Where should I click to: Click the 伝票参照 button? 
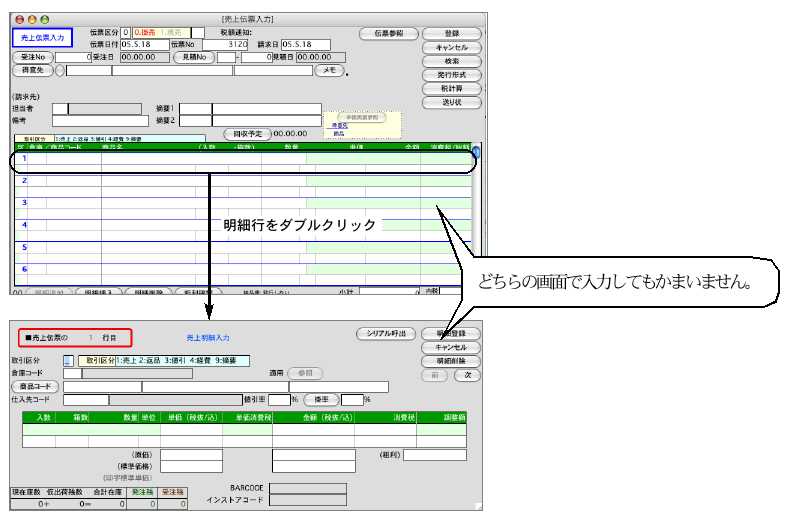387,33
